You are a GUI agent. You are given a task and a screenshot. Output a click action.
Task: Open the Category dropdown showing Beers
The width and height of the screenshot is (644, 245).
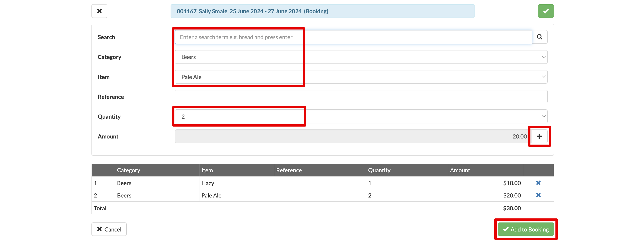coord(361,57)
